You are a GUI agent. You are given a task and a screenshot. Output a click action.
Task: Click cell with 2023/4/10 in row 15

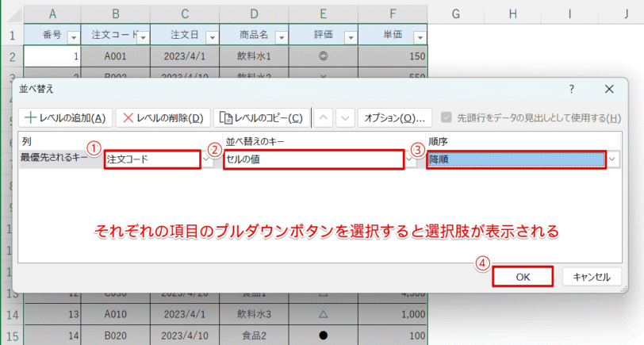185,336
